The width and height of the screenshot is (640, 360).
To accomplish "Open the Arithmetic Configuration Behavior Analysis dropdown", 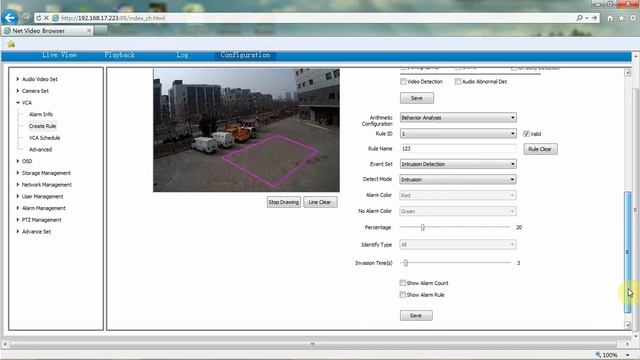I will click(x=458, y=118).
